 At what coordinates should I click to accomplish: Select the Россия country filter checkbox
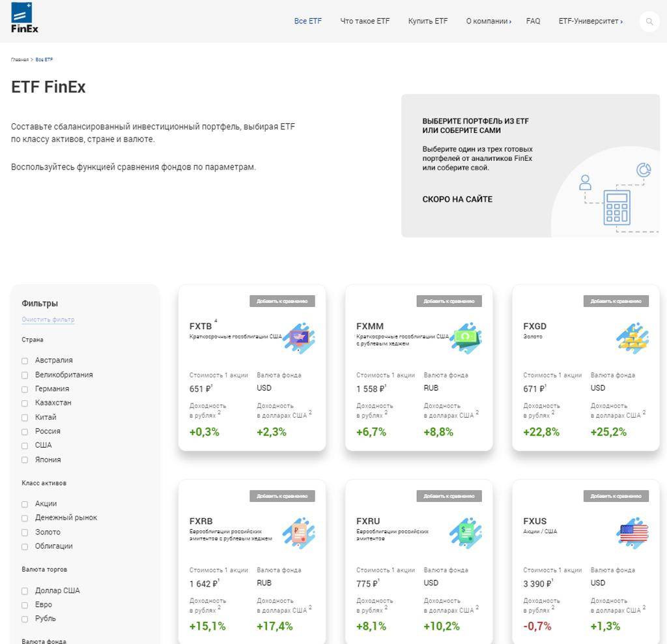(x=25, y=432)
